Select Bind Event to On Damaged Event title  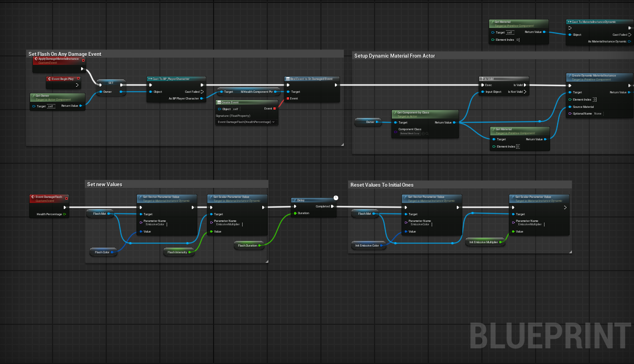[x=311, y=79]
